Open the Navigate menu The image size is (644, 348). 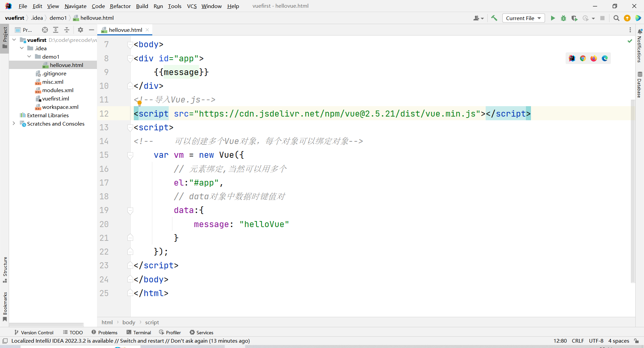coord(75,6)
